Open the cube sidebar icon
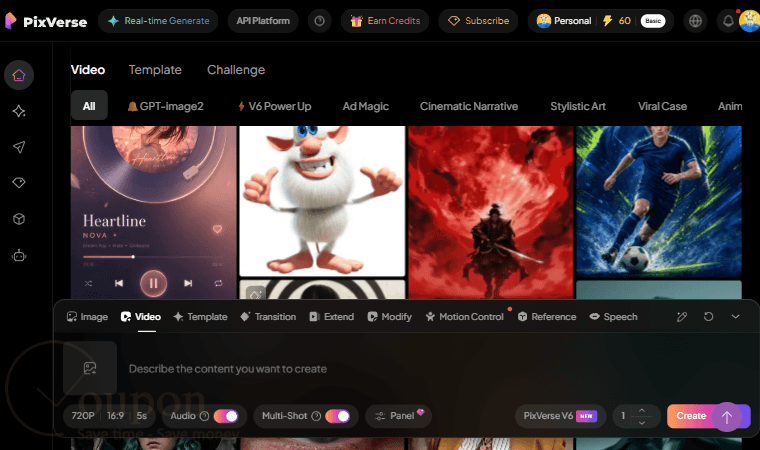The width and height of the screenshot is (760, 450). point(19,219)
